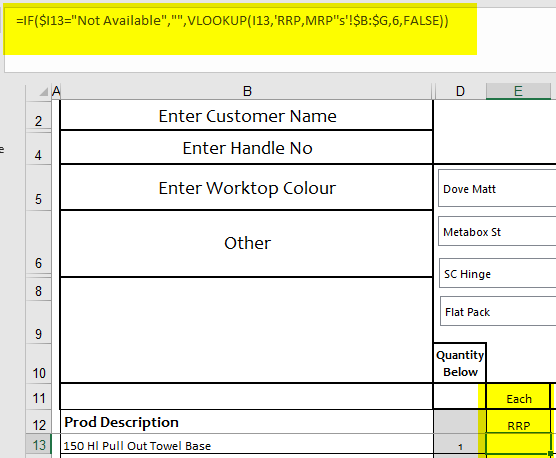Viewport: 556px width, 458px height.
Task: Select column A header
Action: coord(56,91)
